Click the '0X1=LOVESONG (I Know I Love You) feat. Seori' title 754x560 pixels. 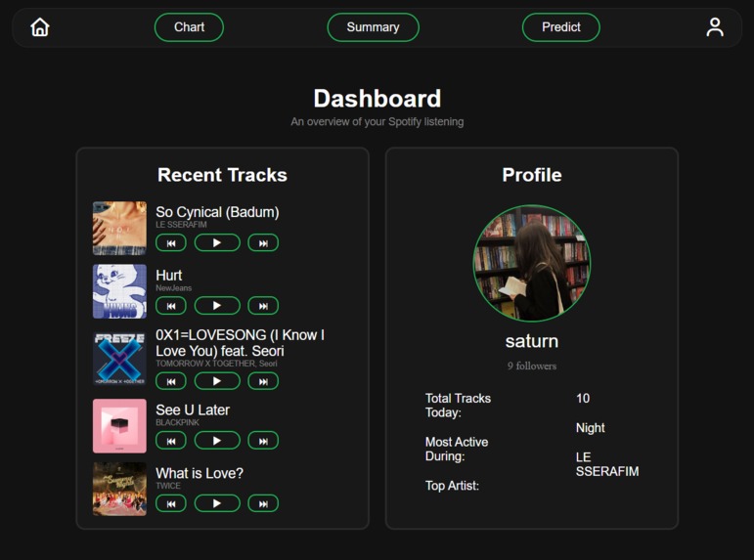(x=240, y=343)
